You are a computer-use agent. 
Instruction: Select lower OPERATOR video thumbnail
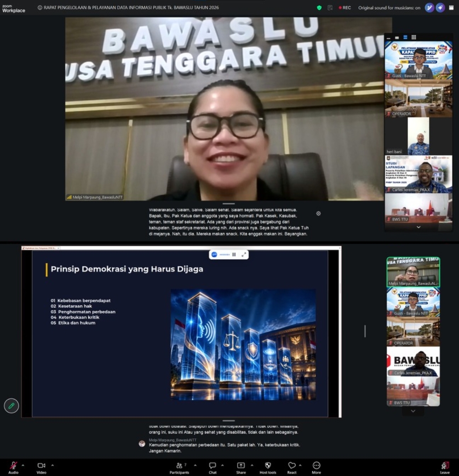point(413,331)
